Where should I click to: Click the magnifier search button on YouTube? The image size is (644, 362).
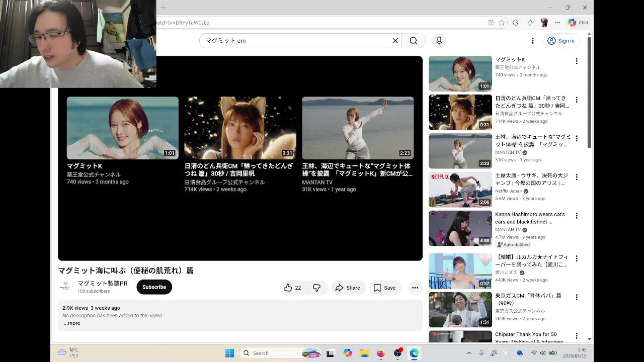click(x=414, y=41)
